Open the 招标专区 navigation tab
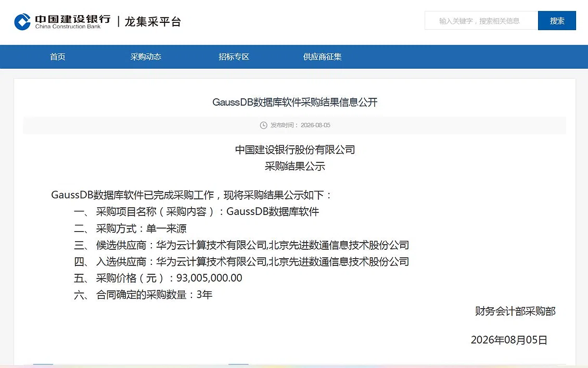 234,57
